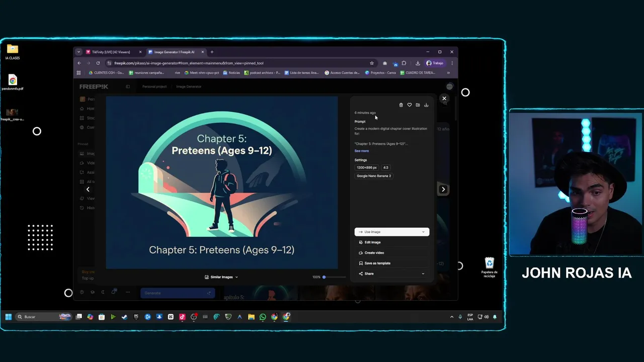Viewport: 644px width, 362px height.
Task: Reload the Freepik page
Action: pyautogui.click(x=98, y=63)
